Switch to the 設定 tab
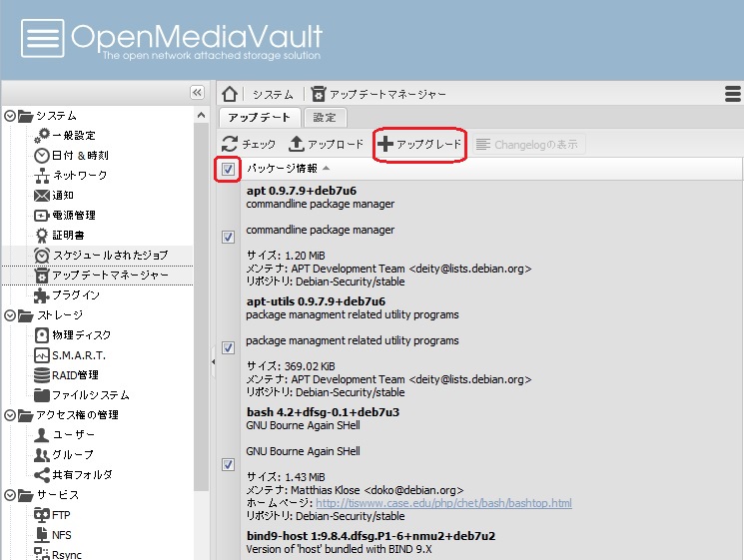The image size is (744, 560). pyautogui.click(x=325, y=118)
